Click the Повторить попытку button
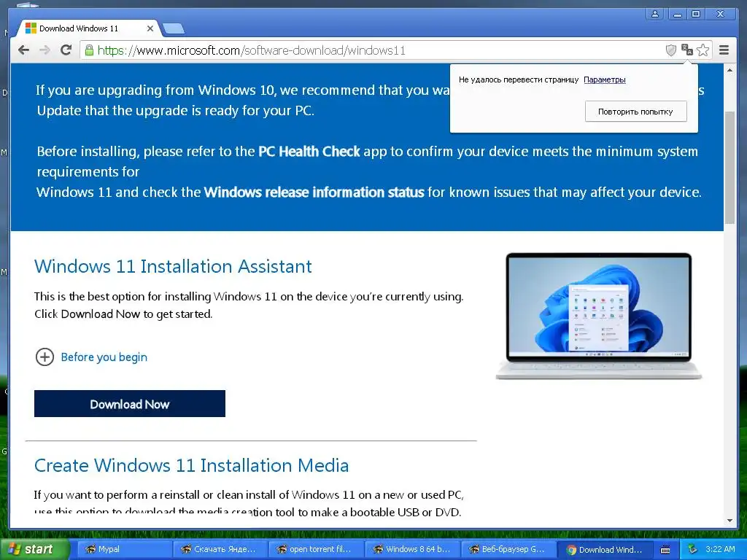Image resolution: width=747 pixels, height=560 pixels. (x=635, y=112)
